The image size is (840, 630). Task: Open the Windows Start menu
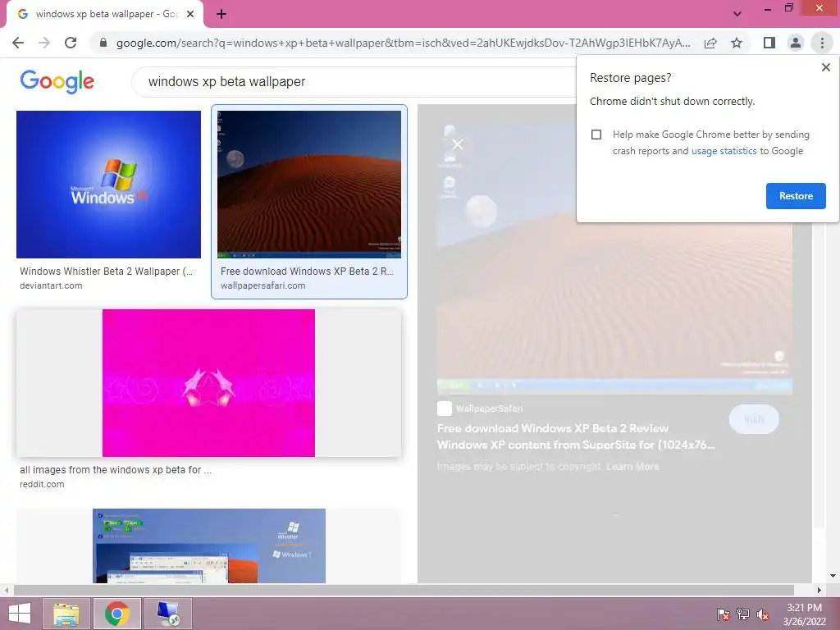click(x=20, y=614)
